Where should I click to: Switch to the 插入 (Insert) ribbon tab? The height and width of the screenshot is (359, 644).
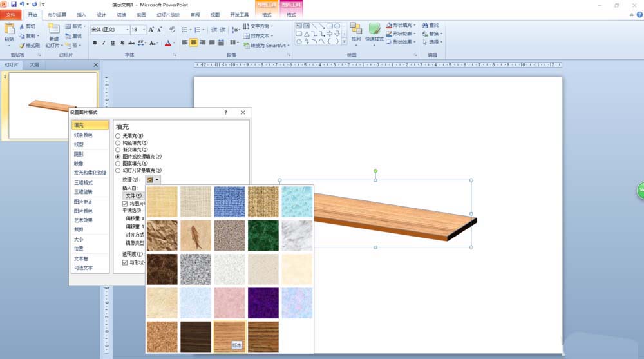point(81,14)
